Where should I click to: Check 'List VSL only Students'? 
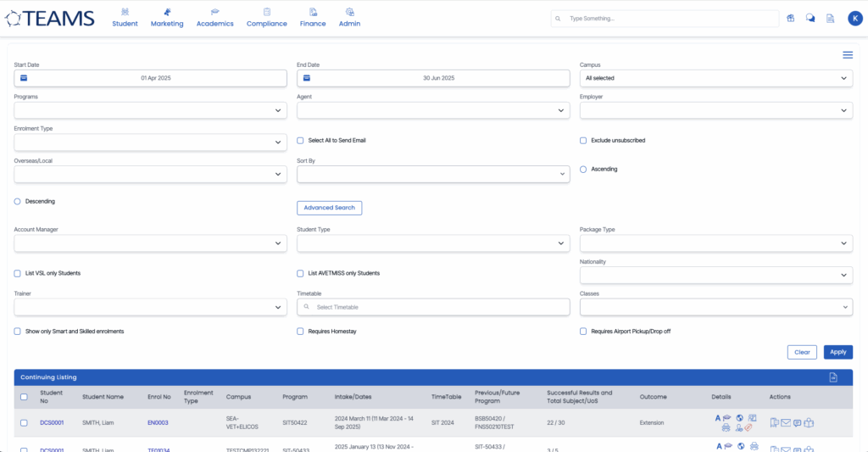[17, 274]
